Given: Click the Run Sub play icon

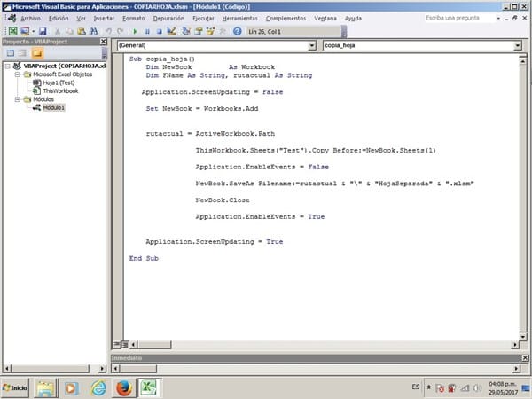Looking at the screenshot, I should pos(134,31).
